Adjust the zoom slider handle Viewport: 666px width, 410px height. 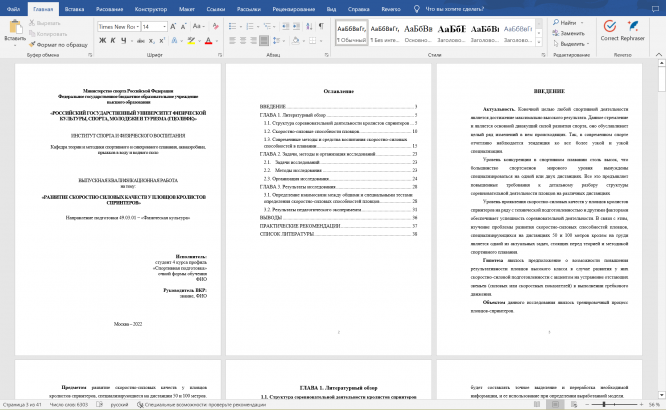coord(604,404)
